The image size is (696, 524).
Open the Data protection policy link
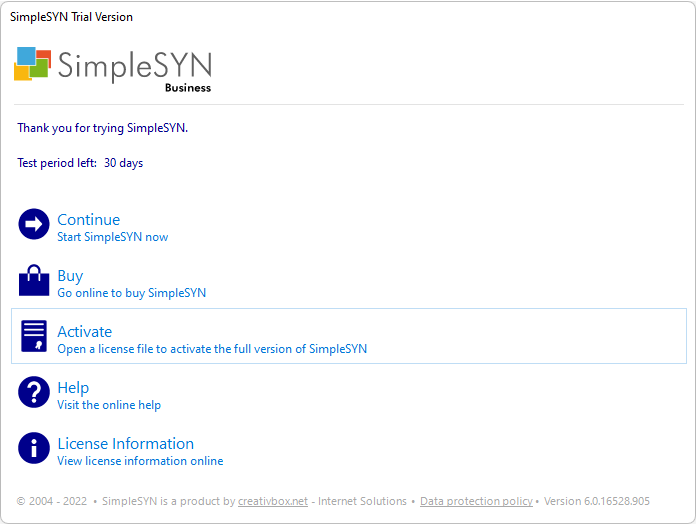[476, 501]
